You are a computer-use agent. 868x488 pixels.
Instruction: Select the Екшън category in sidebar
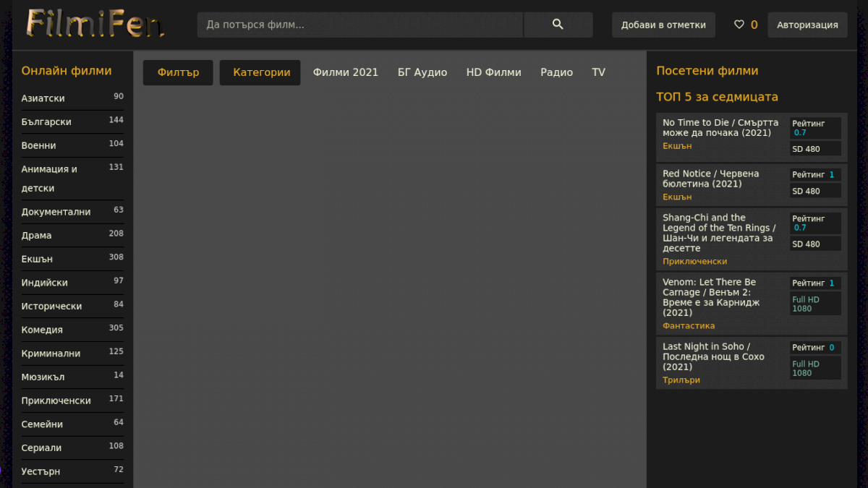coord(37,259)
